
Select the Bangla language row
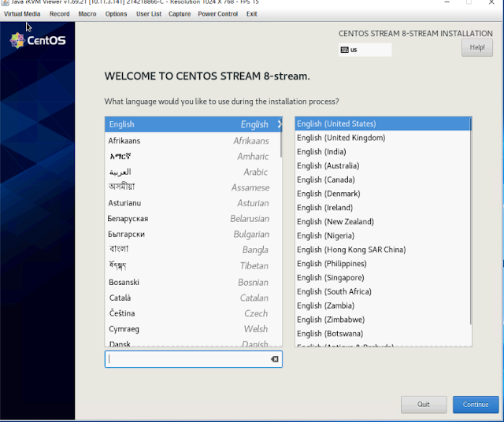pyautogui.click(x=194, y=250)
